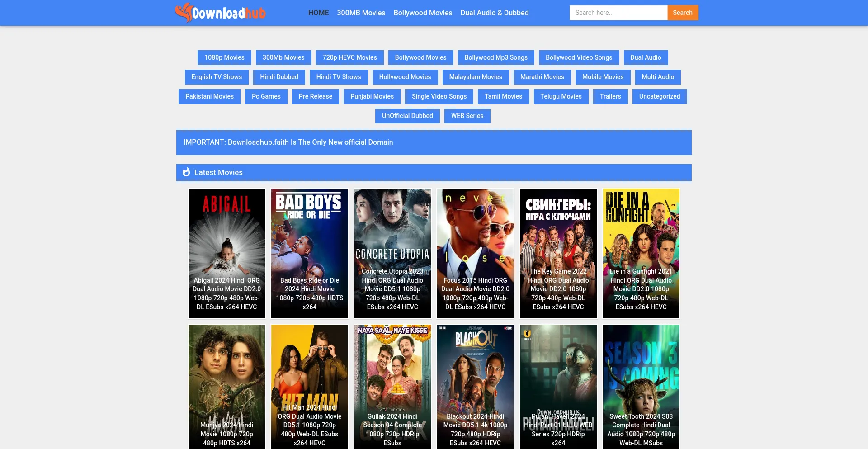Click the search input field
This screenshot has width=868, height=449.
(618, 13)
